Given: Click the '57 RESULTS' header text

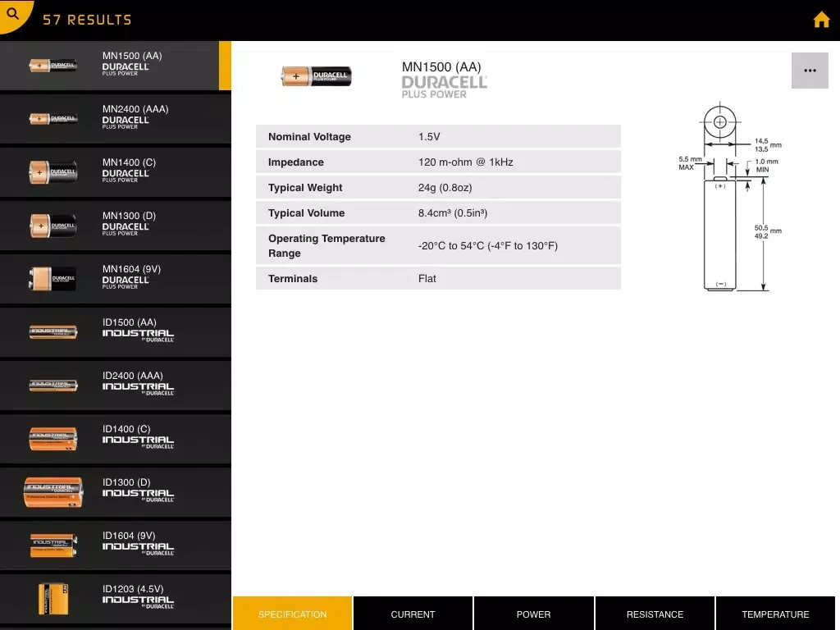Looking at the screenshot, I should click(x=87, y=20).
